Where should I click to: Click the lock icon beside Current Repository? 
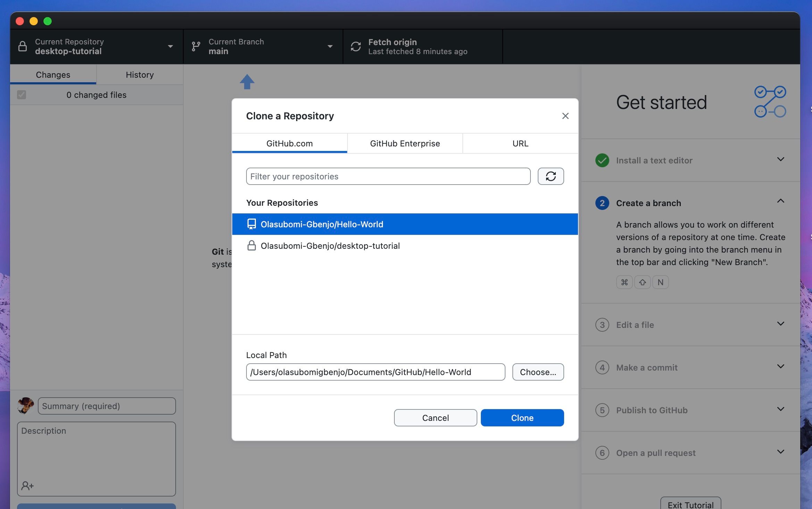[23, 46]
